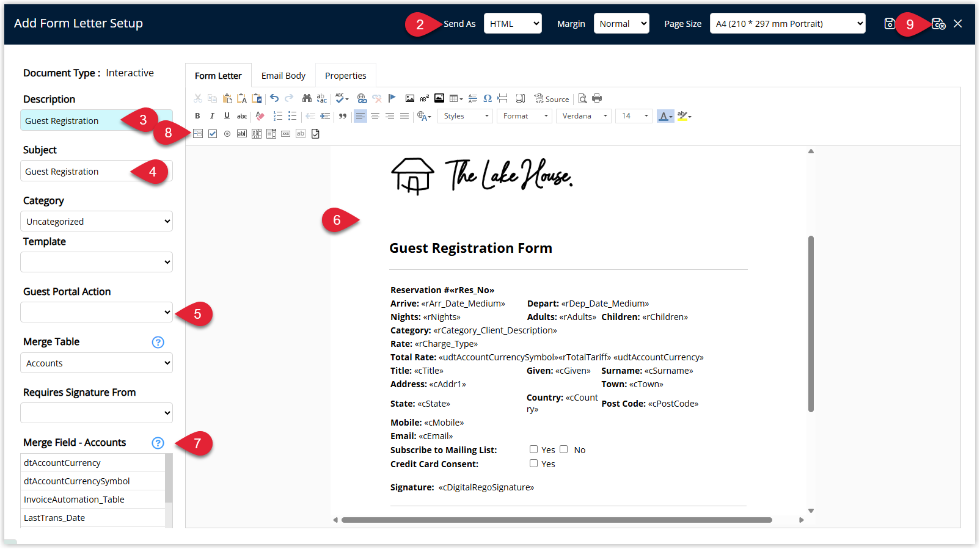The image size is (980, 549).
Task: Toggle Strikethrough formatting
Action: (x=242, y=116)
